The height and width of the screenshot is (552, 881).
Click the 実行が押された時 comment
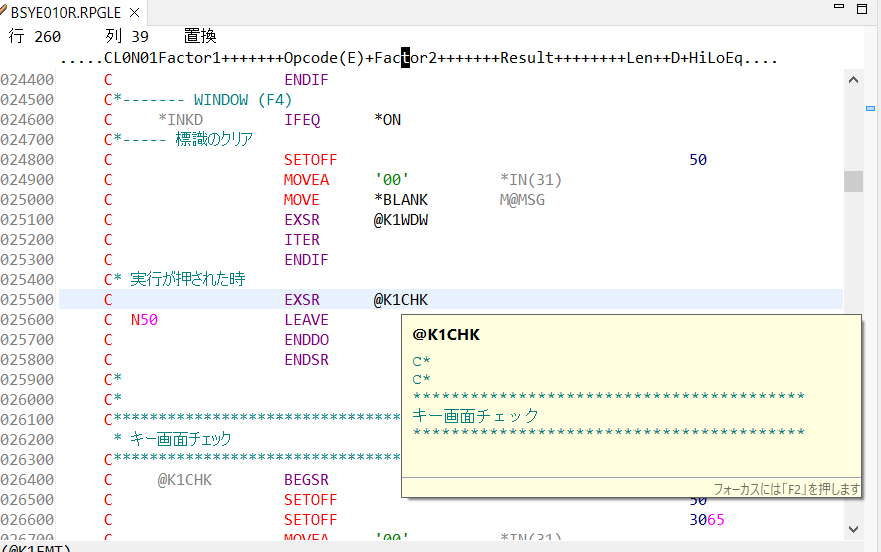[188, 279]
